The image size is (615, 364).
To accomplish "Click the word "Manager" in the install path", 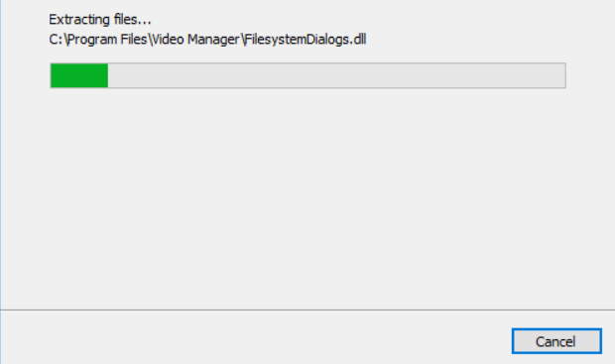I will point(213,40).
